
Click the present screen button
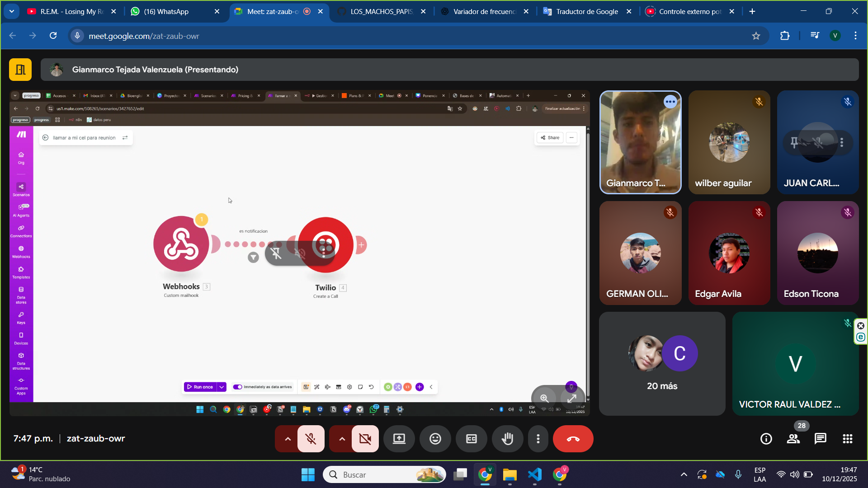pos(399,439)
